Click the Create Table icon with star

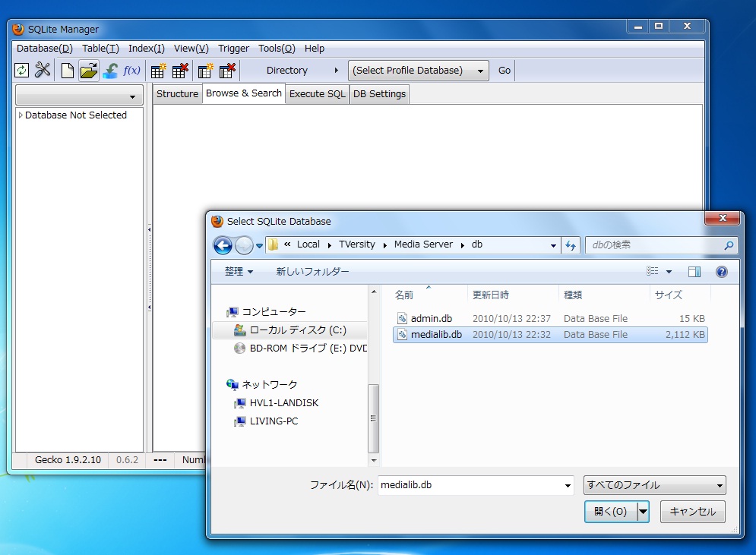coord(158,71)
